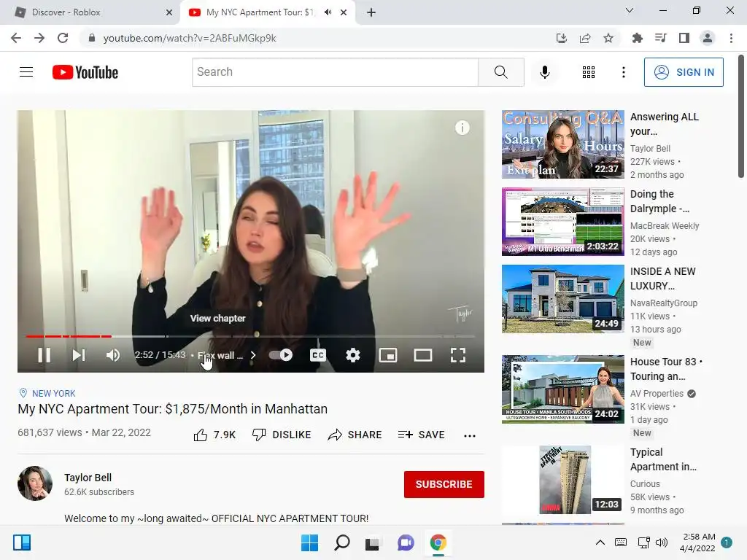
Task: Open the YouTube apps grid
Action: pos(589,72)
